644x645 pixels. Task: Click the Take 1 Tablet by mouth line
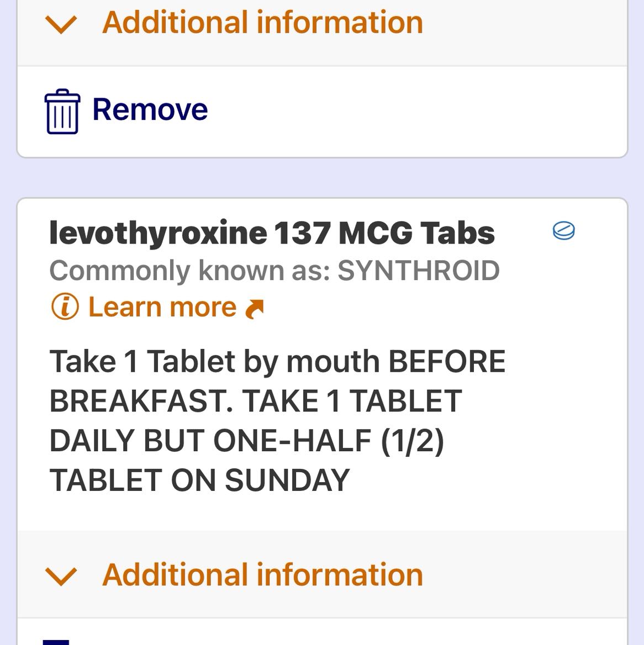point(277,362)
